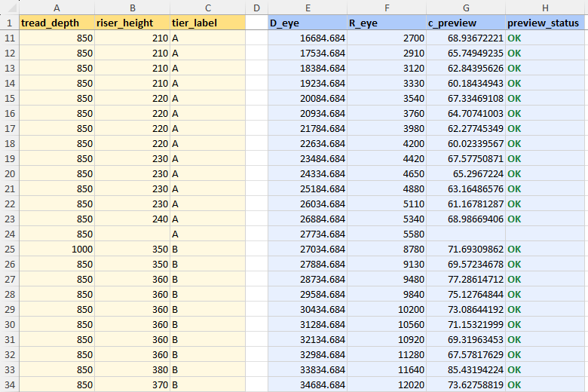Click the D_eye header cell
Image resolution: width=588 pixels, height=392 pixels.
[308, 23]
